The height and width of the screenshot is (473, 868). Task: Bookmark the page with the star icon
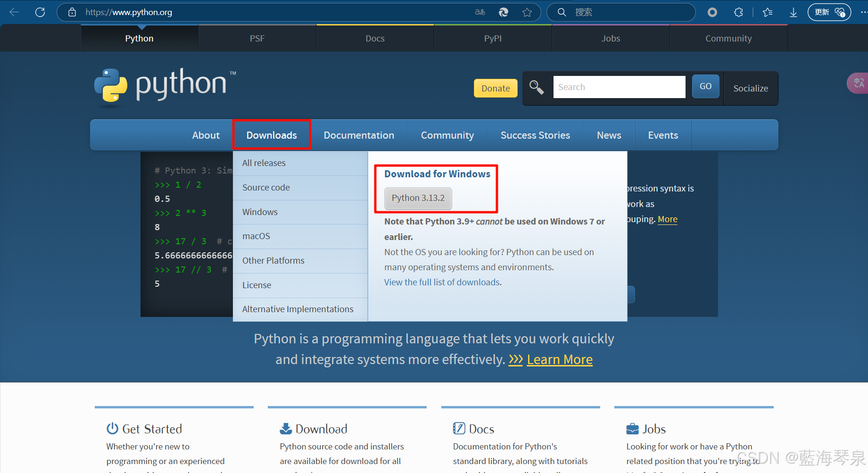pyautogui.click(x=527, y=12)
